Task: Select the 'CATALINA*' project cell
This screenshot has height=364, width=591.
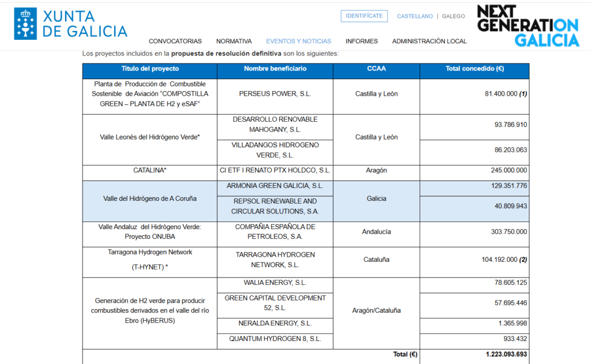Action: tap(150, 173)
